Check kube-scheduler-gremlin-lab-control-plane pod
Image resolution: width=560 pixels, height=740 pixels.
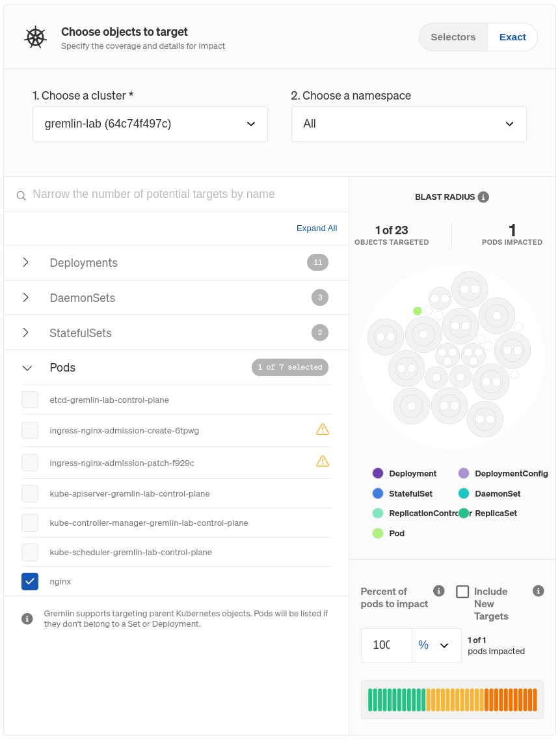30,552
